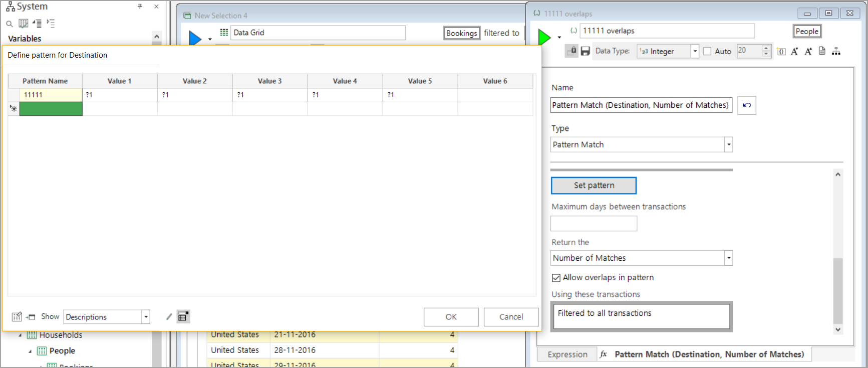Click the scroll down arrow in expression panel

(838, 329)
